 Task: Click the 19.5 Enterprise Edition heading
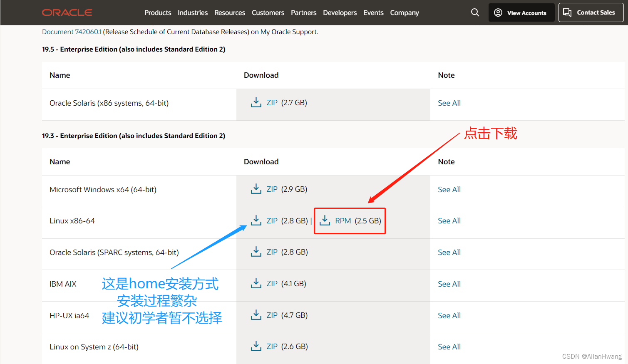134,49
